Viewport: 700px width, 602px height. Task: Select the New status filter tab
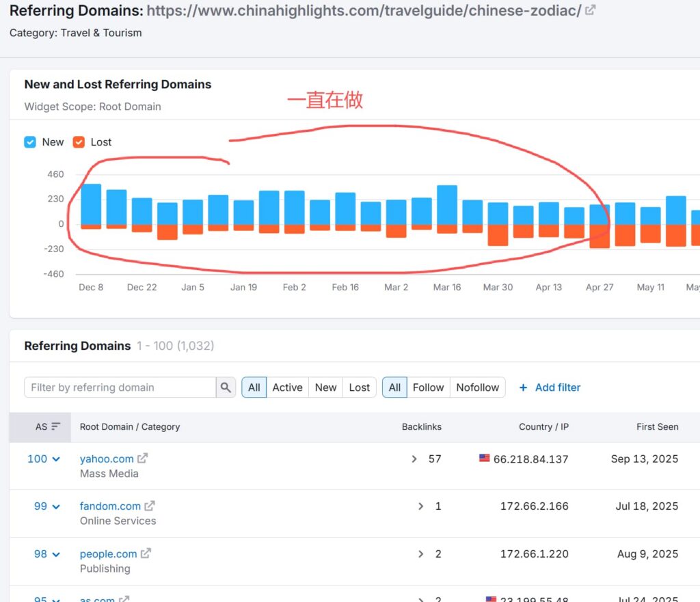(x=326, y=387)
